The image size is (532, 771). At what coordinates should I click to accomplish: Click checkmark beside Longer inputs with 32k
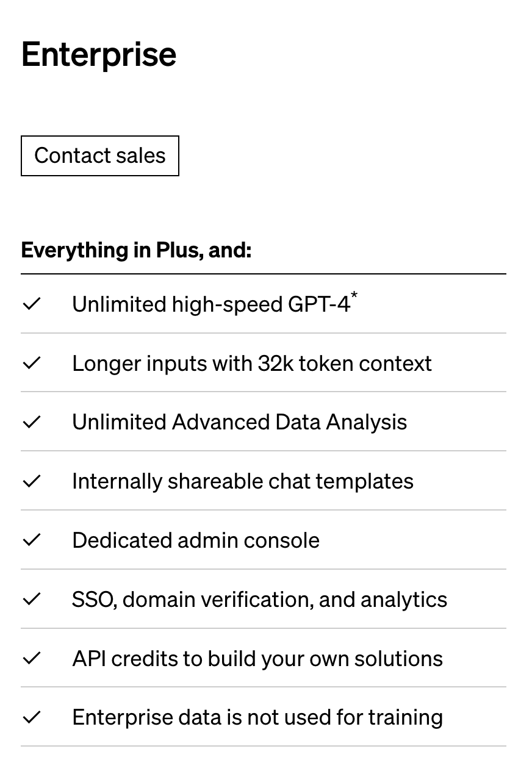[31, 363]
